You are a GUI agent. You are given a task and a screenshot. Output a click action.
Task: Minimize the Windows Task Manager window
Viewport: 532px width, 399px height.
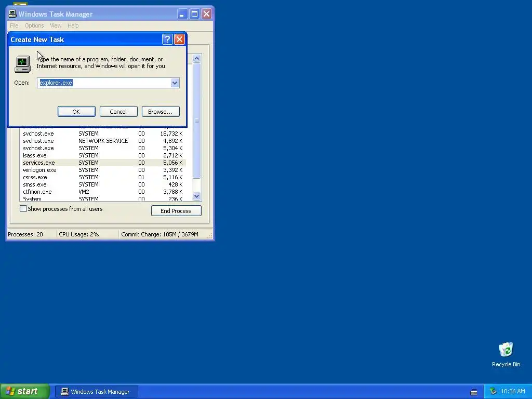click(x=182, y=14)
